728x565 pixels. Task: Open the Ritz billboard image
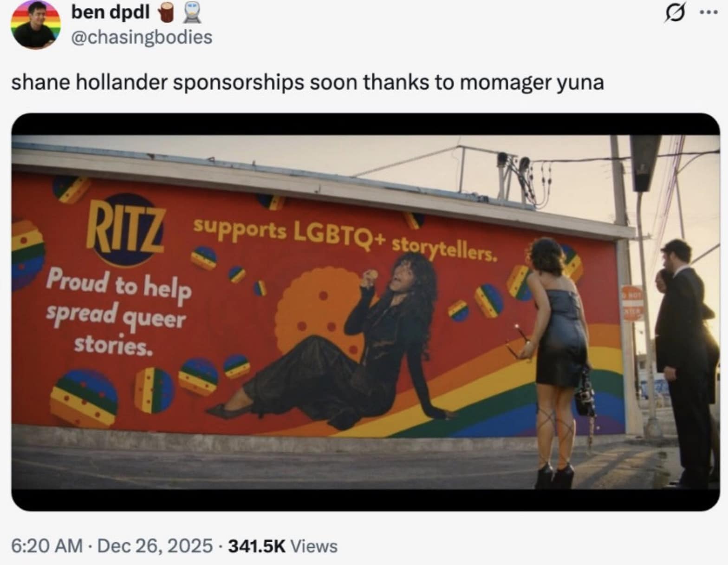365,312
